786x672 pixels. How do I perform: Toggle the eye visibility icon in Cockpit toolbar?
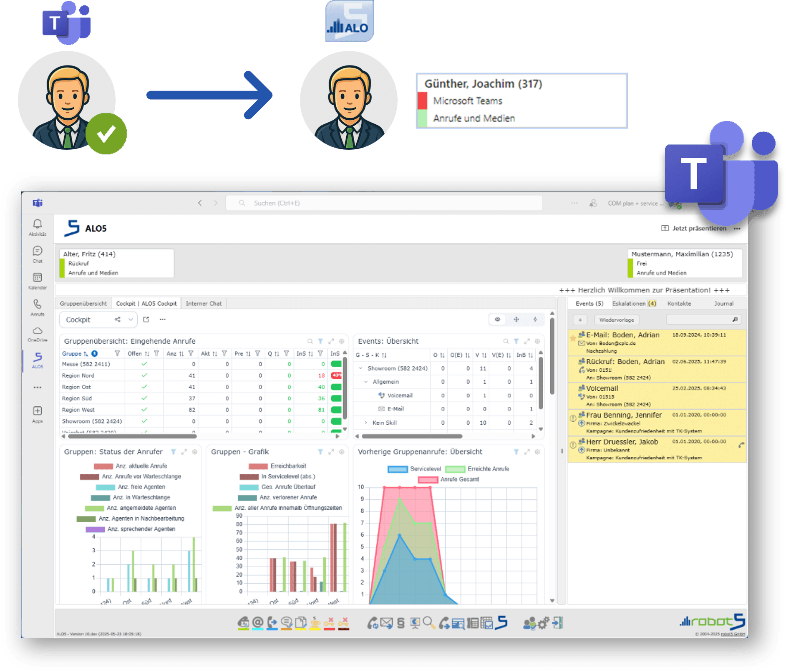pos(497,319)
